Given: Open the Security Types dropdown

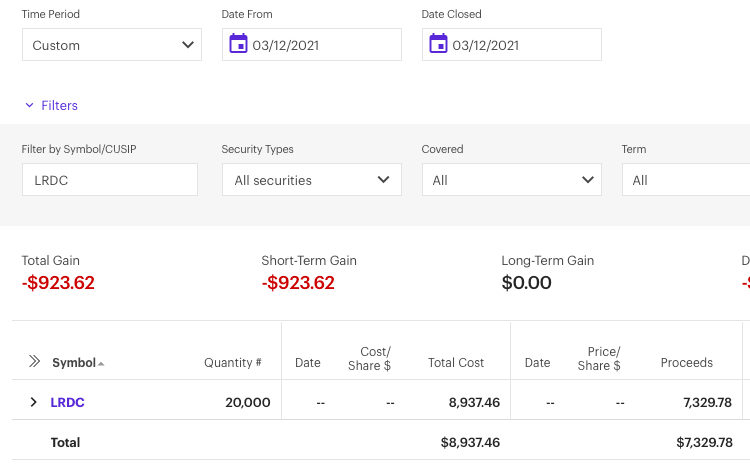Looking at the screenshot, I should pos(311,180).
